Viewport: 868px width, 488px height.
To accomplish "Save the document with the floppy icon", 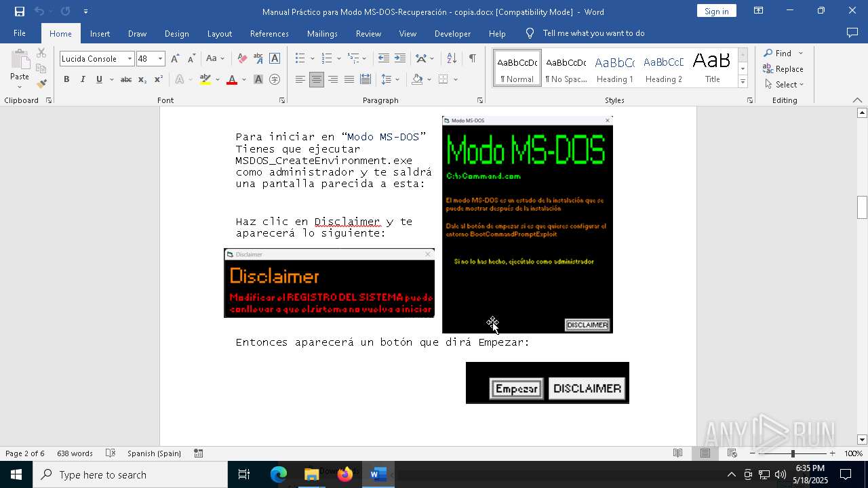I will click(20, 12).
